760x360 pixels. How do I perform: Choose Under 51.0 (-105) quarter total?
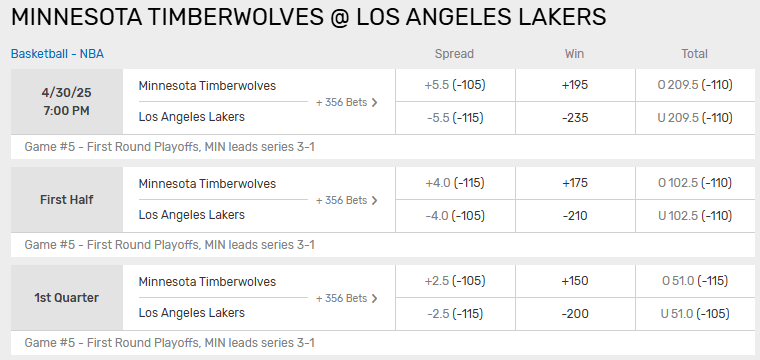point(695,314)
